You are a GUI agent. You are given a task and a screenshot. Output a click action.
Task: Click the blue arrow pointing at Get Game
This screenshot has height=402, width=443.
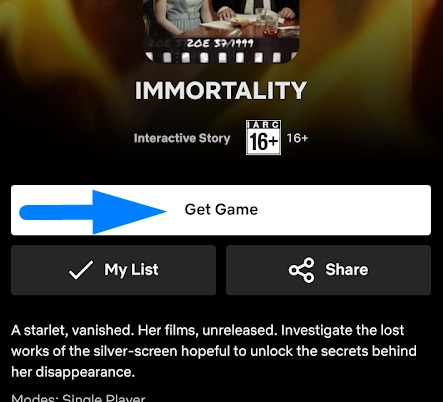pos(93,212)
